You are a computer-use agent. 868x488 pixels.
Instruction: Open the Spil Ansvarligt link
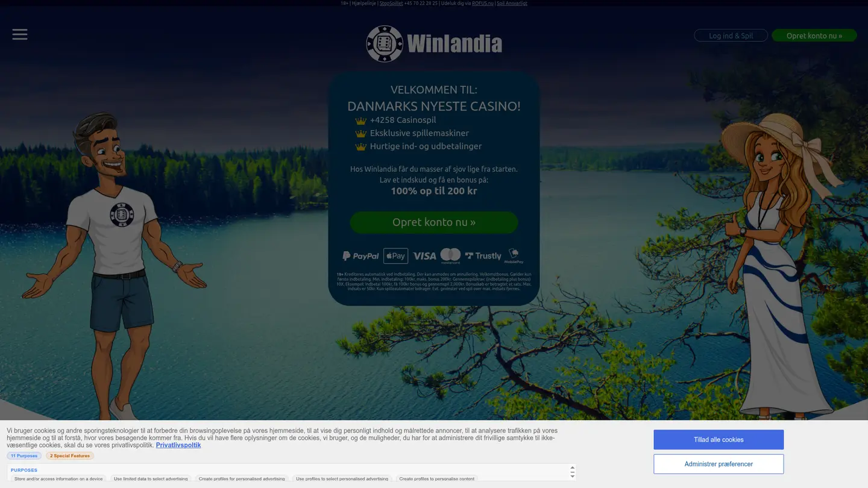pyautogui.click(x=512, y=3)
